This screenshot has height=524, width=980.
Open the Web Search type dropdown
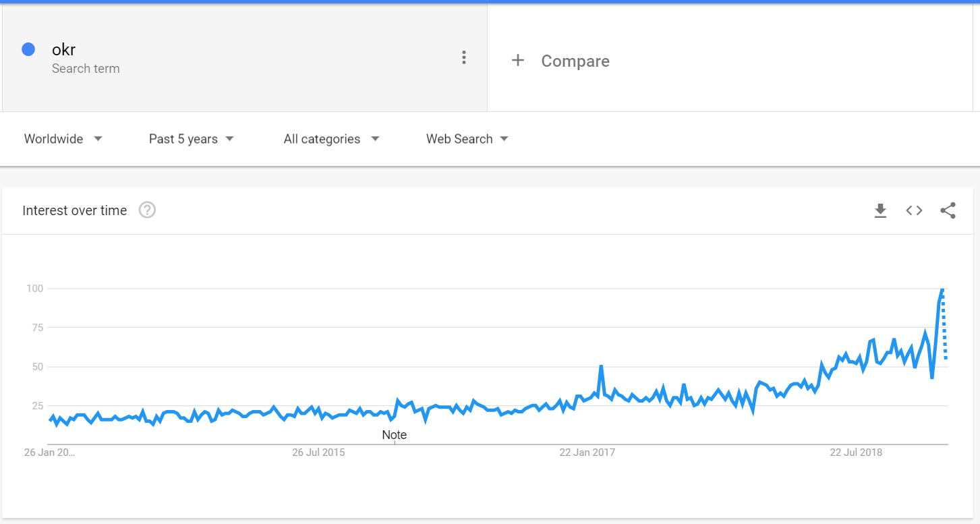click(x=467, y=139)
